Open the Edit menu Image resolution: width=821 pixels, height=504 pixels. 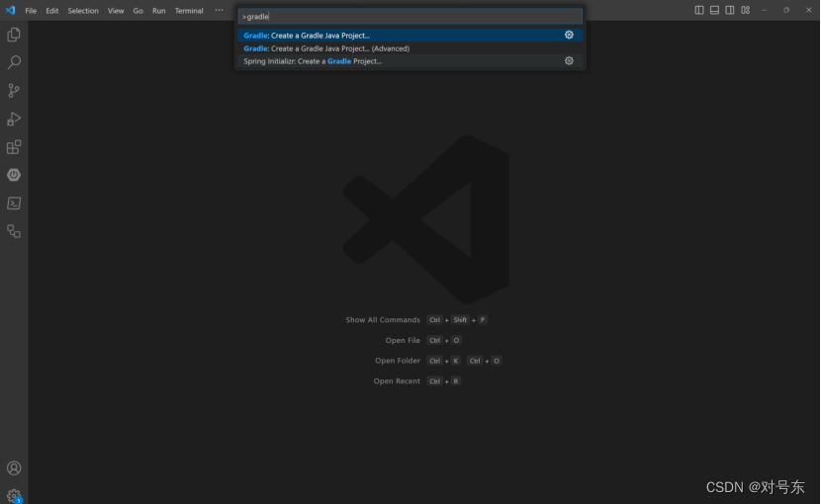51,11
